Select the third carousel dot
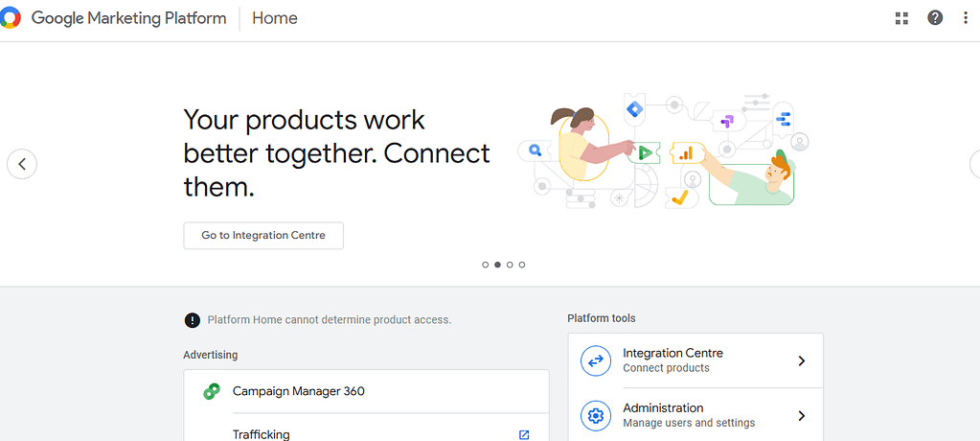 click(510, 265)
